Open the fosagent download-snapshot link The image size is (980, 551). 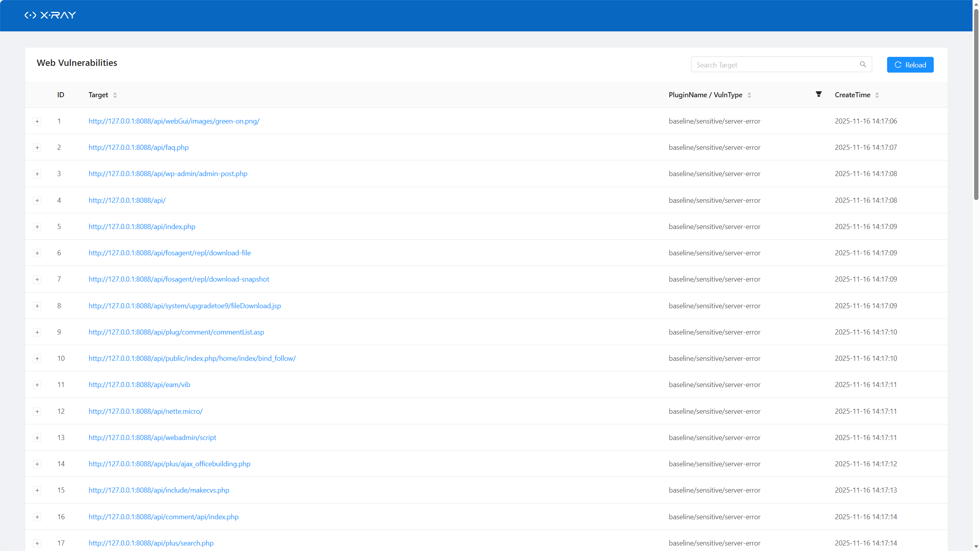pos(179,279)
